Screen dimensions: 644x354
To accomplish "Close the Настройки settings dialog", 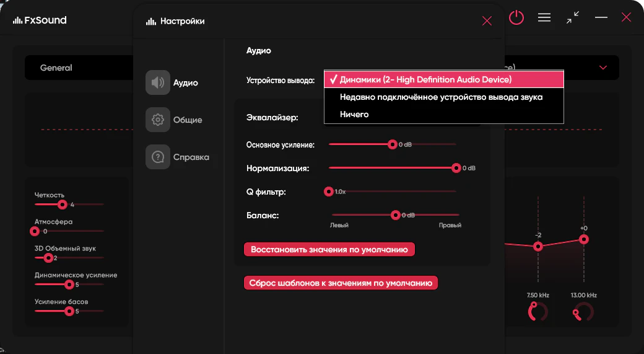I will [x=487, y=21].
